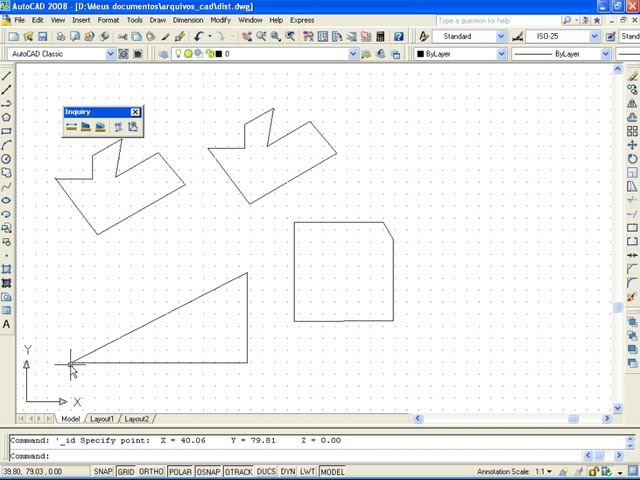This screenshot has height=480, width=640.
Task: Open the Annotation Scale 1:1 dropdown
Action: tap(549, 471)
